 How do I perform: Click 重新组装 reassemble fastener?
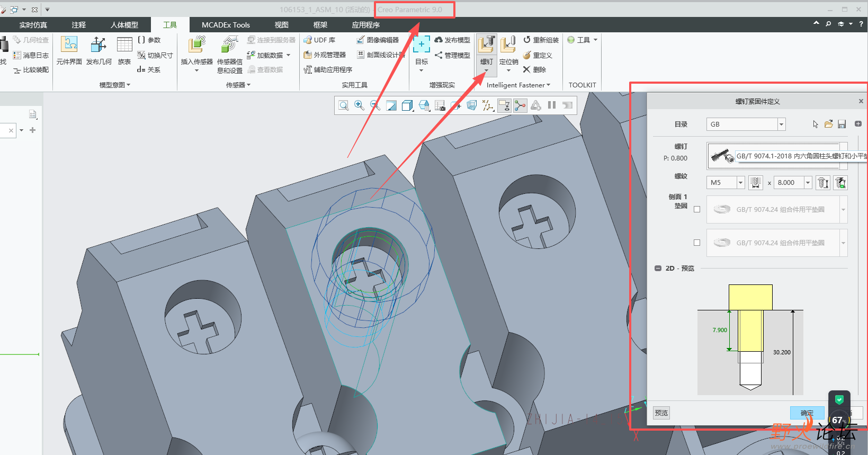pos(541,40)
